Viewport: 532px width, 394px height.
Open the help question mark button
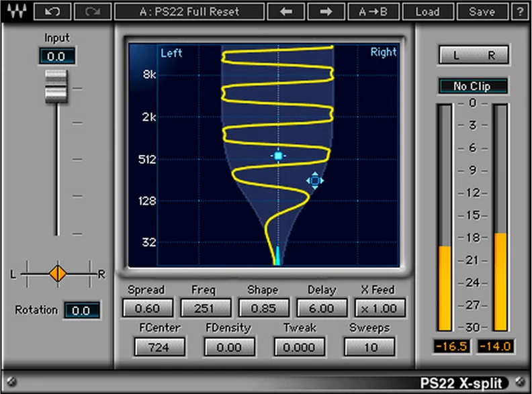point(520,11)
